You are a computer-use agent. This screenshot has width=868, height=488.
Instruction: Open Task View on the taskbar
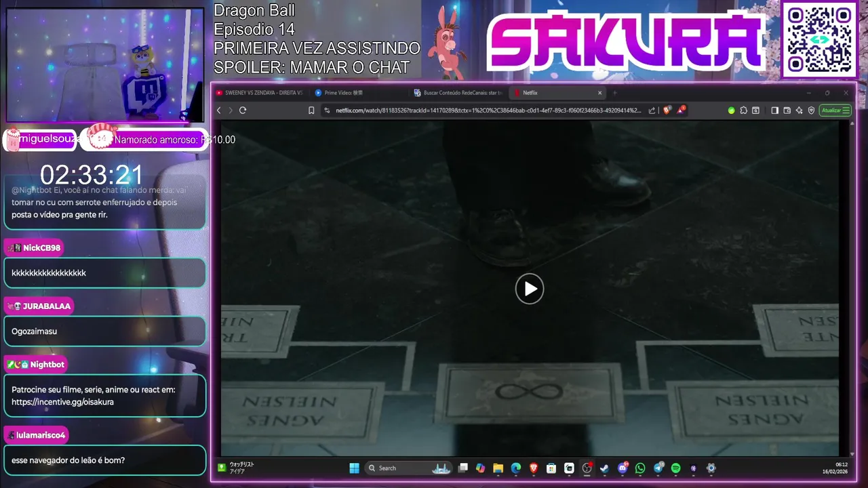[x=462, y=468]
